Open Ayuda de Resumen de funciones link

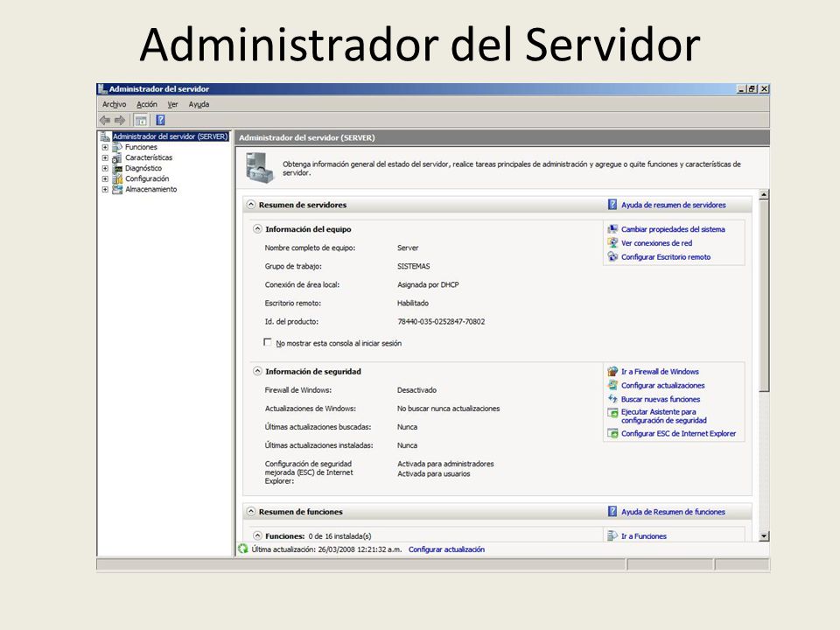click(x=673, y=512)
